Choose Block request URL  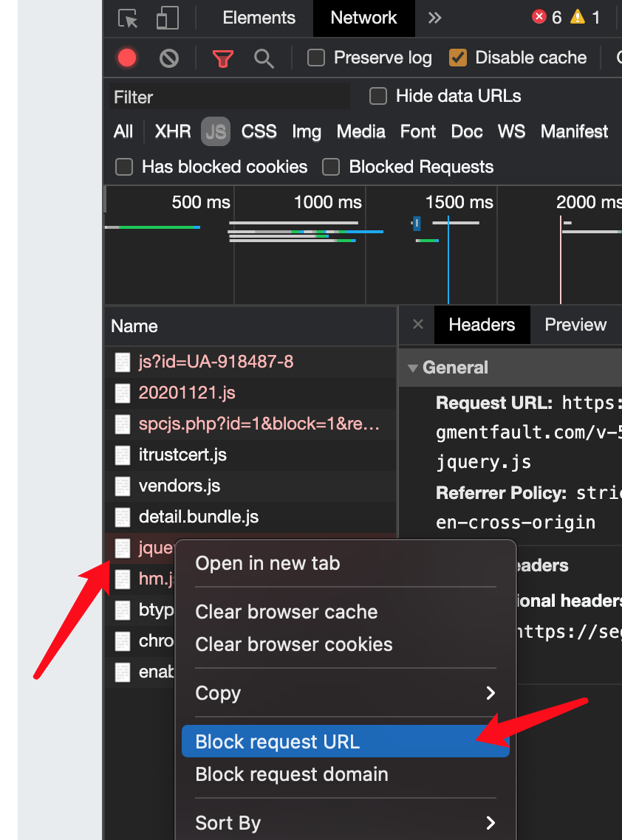(345, 742)
